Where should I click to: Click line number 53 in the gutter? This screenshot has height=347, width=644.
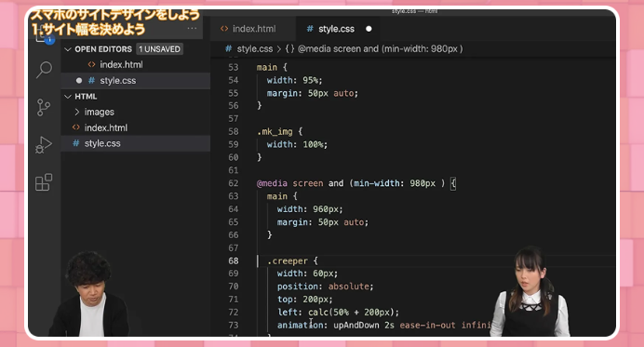pyautogui.click(x=234, y=67)
